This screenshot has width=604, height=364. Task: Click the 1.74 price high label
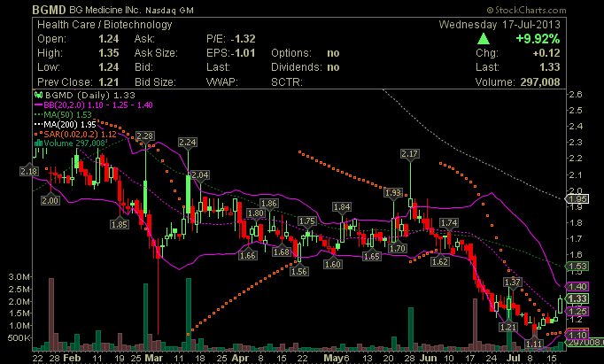[449, 222]
